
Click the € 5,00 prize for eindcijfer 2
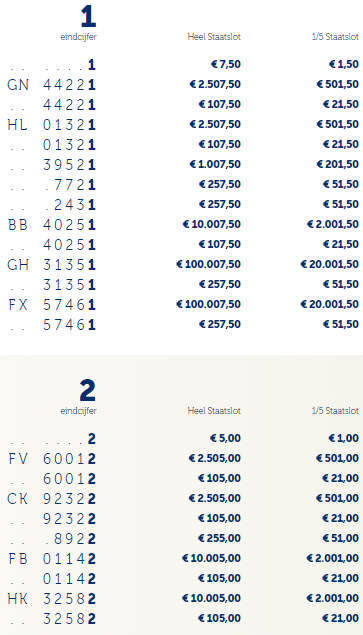pyautogui.click(x=225, y=438)
